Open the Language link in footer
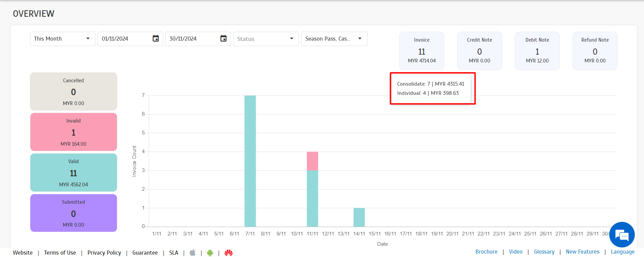Image resolution: width=644 pixels, height=257 pixels. 623,252
